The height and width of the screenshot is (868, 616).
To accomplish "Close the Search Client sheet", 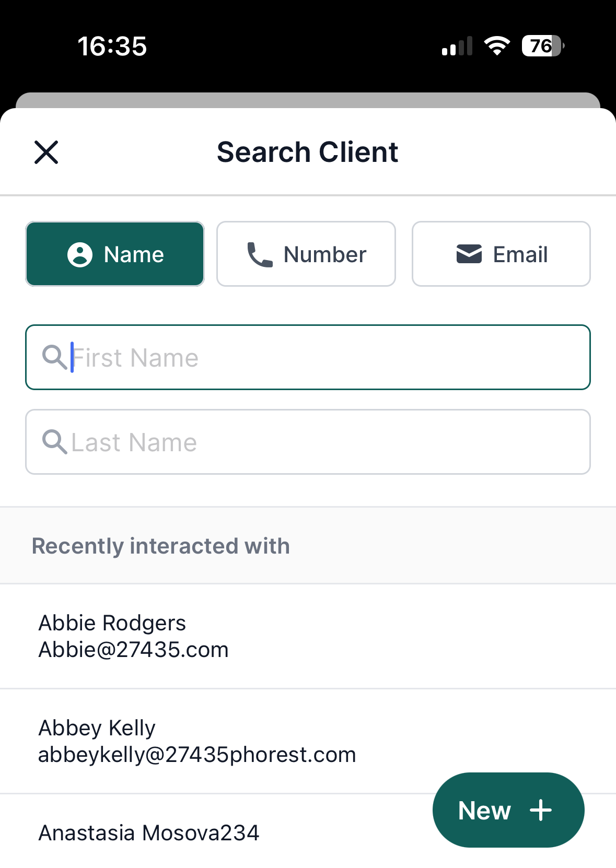I will point(47,153).
